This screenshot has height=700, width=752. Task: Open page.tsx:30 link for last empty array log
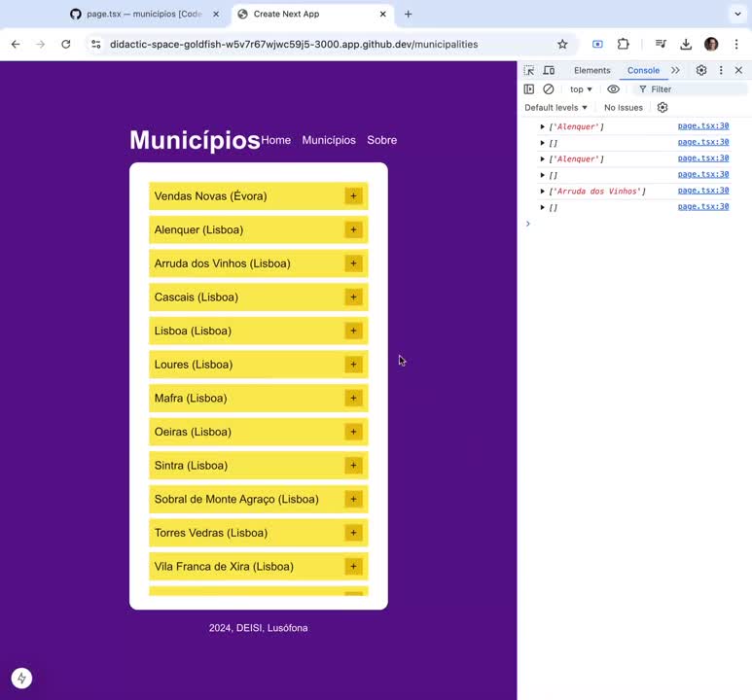703,206
